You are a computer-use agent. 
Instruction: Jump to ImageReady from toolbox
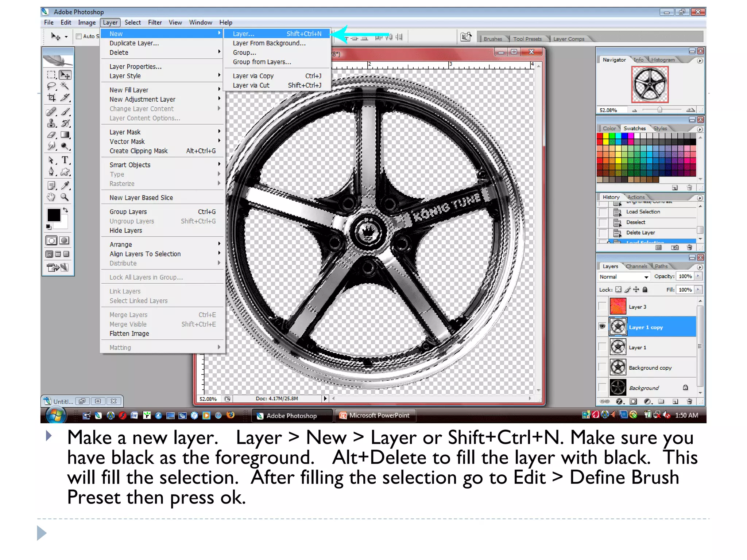58,267
